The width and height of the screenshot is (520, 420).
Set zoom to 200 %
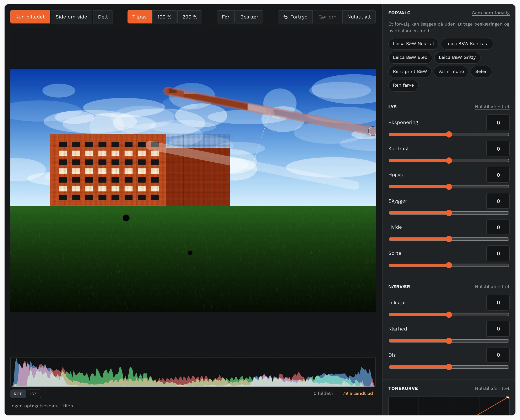point(190,17)
